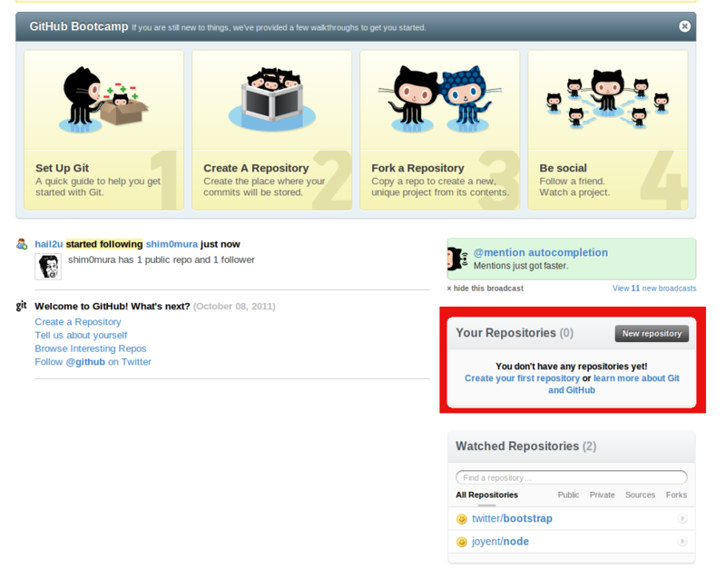Click the Watched Repositories heading

pos(526,446)
